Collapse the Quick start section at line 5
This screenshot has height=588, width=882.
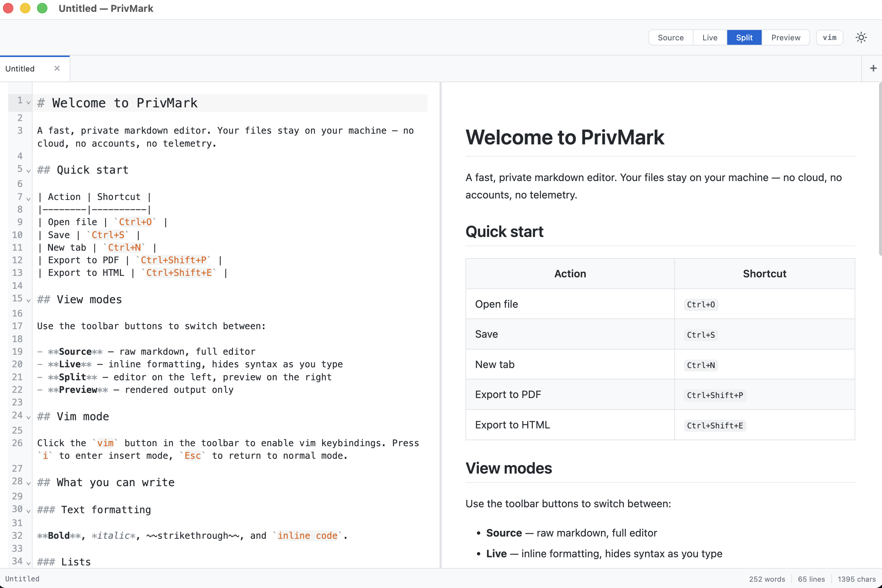point(29,171)
